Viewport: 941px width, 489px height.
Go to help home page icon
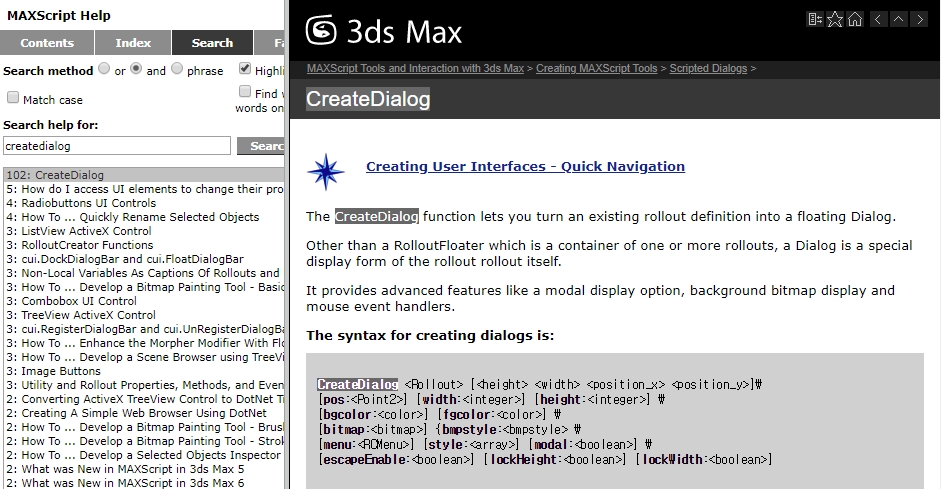click(855, 19)
